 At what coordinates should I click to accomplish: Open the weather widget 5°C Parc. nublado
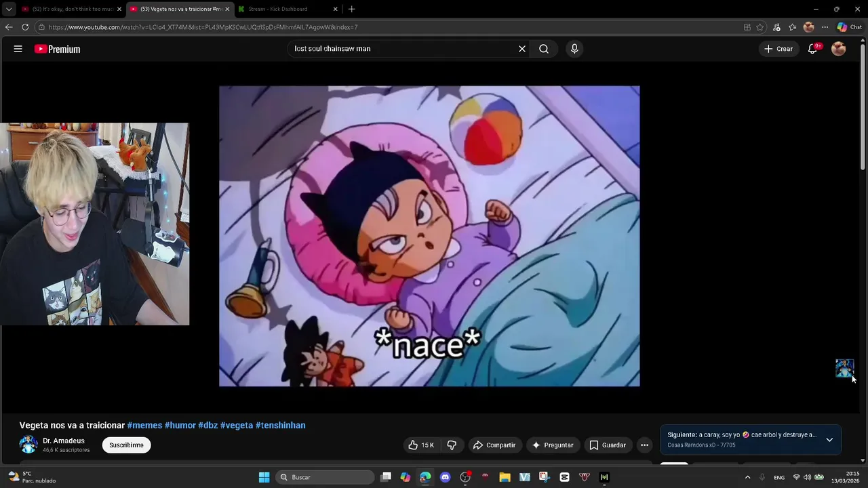(31, 477)
